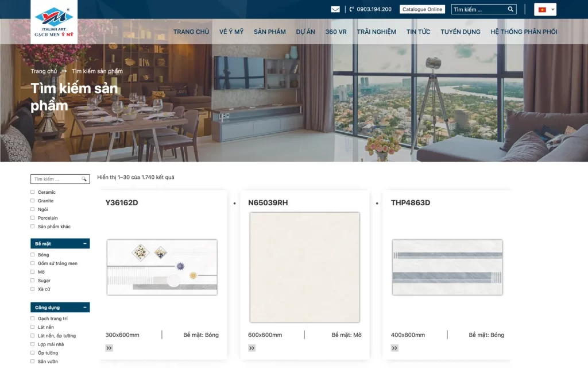Click the N65039RH cream tile thumbnail
The image size is (588, 368).
[x=305, y=267]
